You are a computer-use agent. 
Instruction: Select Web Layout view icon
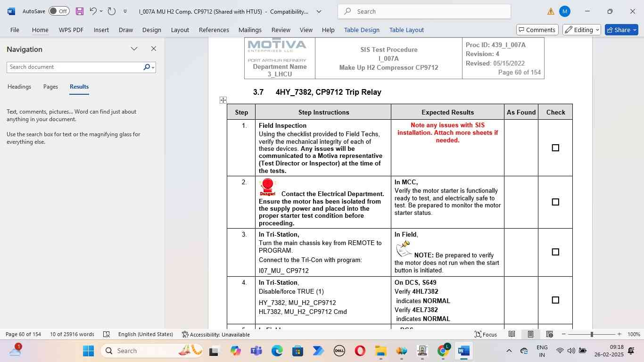click(549, 334)
